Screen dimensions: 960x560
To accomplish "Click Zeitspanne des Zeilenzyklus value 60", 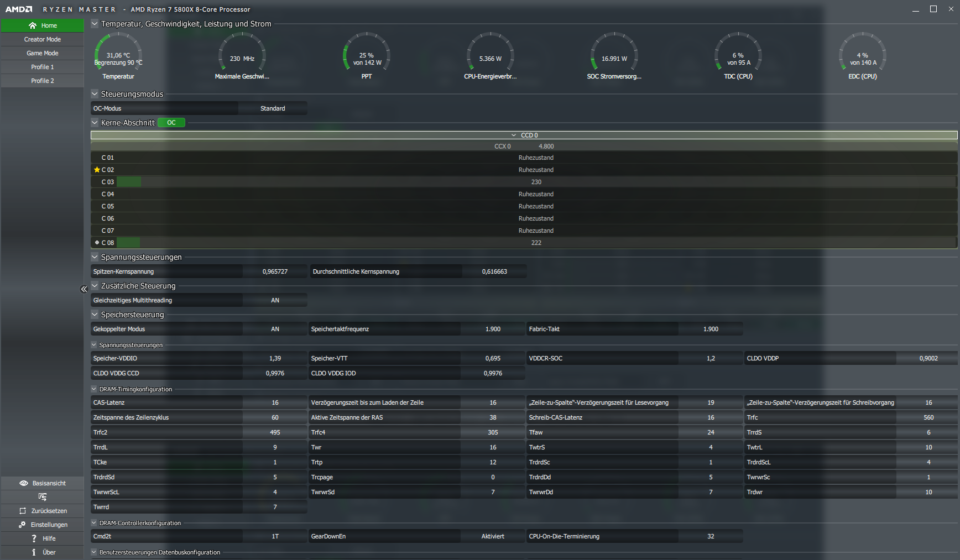I will click(x=275, y=417).
